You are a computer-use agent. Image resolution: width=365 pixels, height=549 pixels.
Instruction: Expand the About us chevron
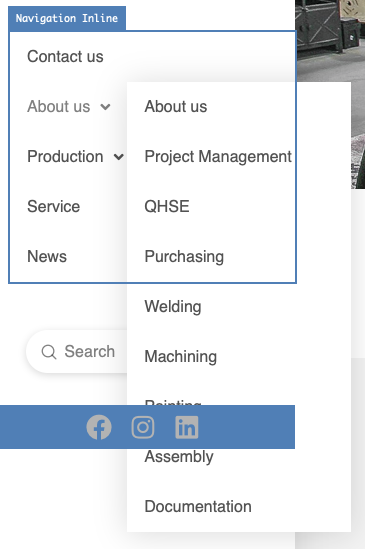click(x=105, y=107)
